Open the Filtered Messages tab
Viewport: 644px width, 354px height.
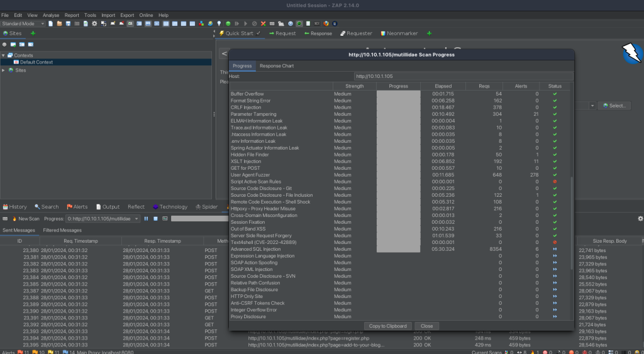(x=62, y=230)
